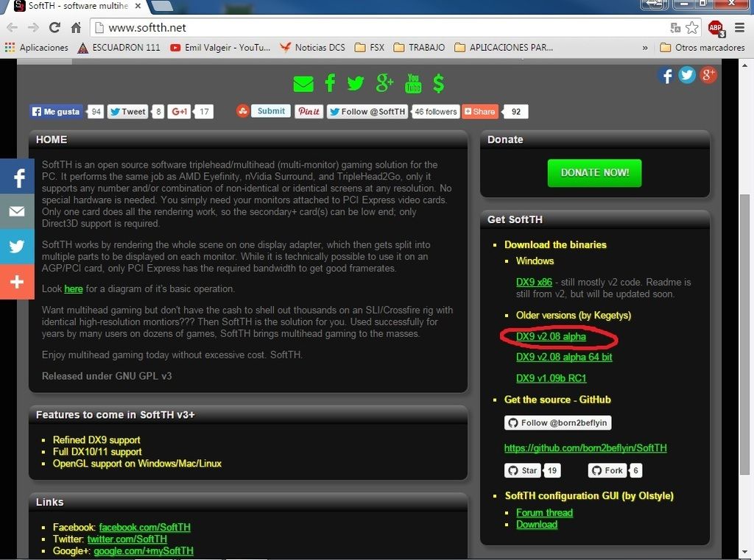Viewport: 754px width, 560px height.
Task: Go to the browser home page icon
Action: point(76,27)
